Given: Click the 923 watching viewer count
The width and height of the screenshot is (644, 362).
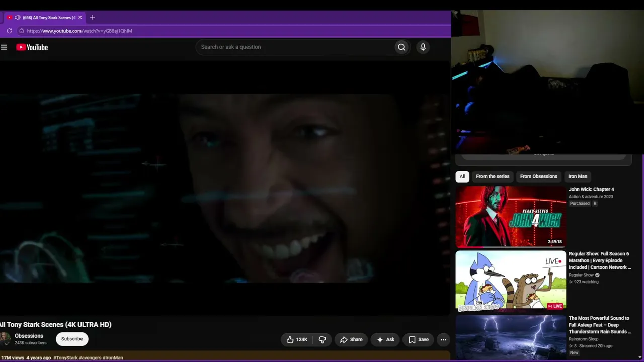Looking at the screenshot, I should pos(586,282).
